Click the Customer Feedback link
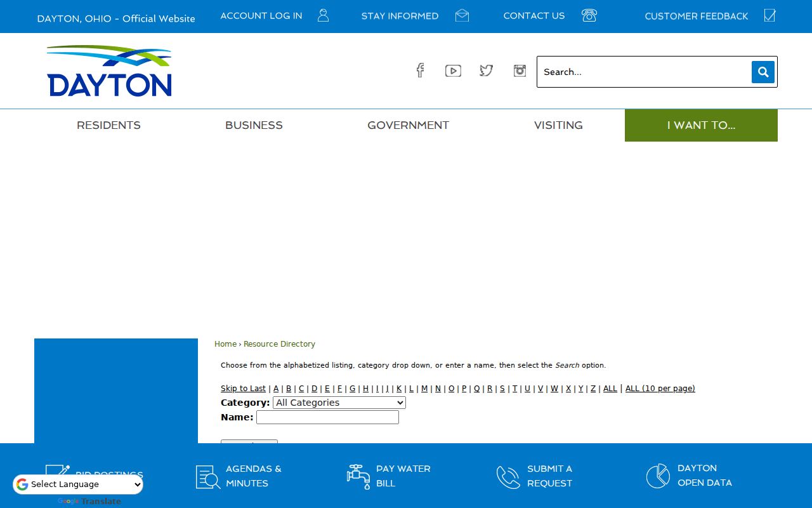 click(x=697, y=16)
